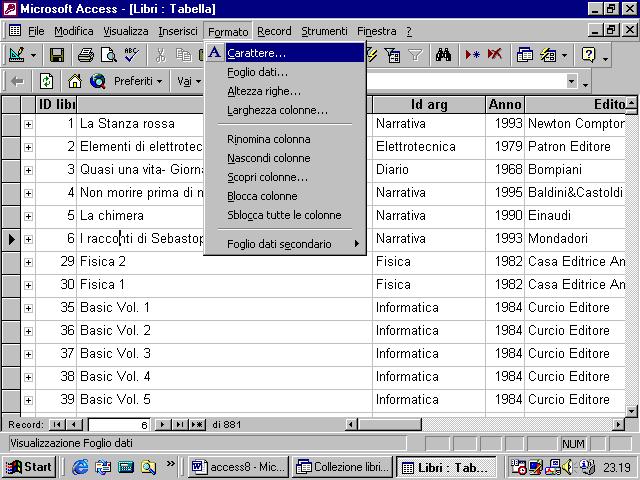Click the cell 'Baldini&Castoldi'

575,193
